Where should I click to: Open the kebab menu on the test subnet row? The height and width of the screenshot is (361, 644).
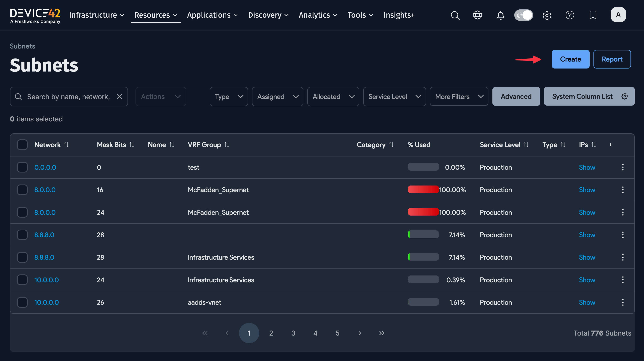click(623, 167)
